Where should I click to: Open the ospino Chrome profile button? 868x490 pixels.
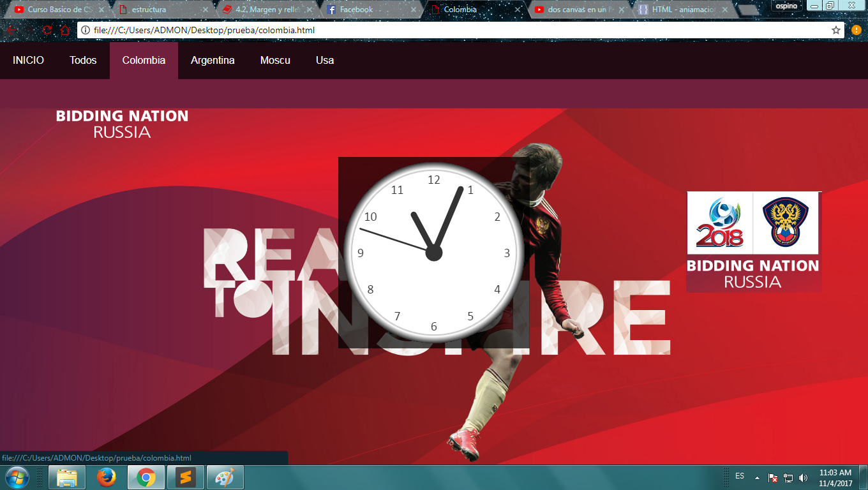[x=786, y=6]
